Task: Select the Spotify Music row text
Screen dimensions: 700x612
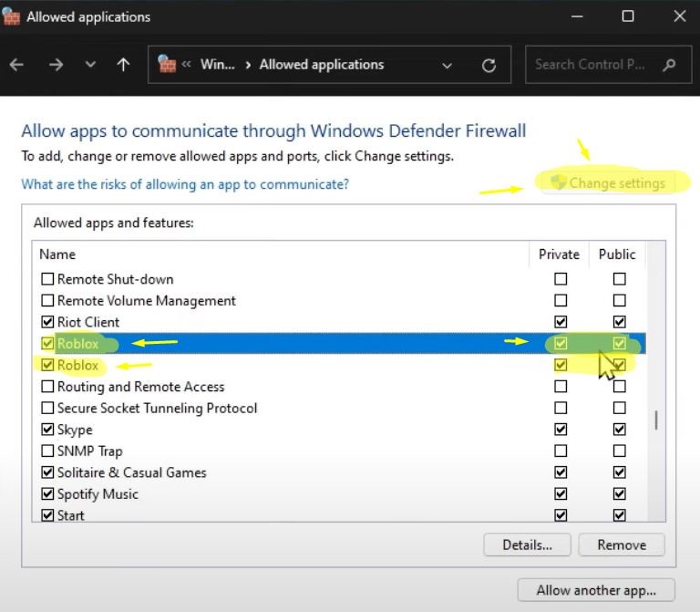Action: pyautogui.click(x=98, y=494)
